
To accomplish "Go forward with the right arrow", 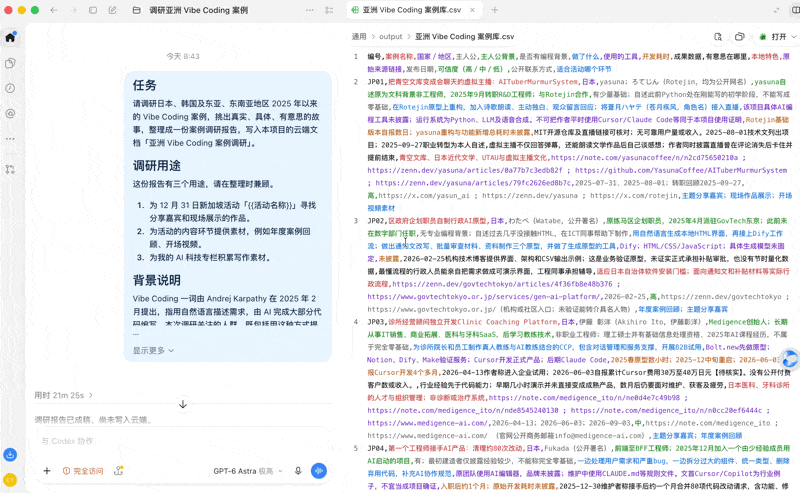I will click(73, 10).
